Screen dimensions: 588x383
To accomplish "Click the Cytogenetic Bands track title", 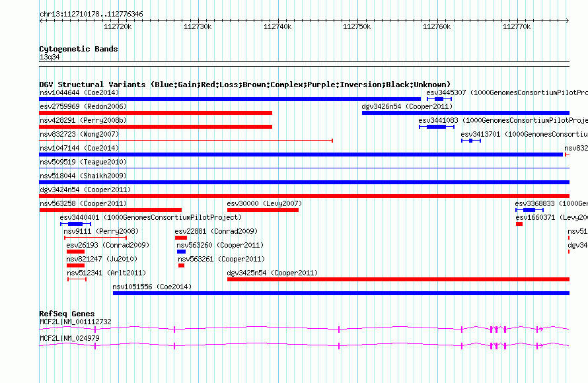I will tap(79, 49).
